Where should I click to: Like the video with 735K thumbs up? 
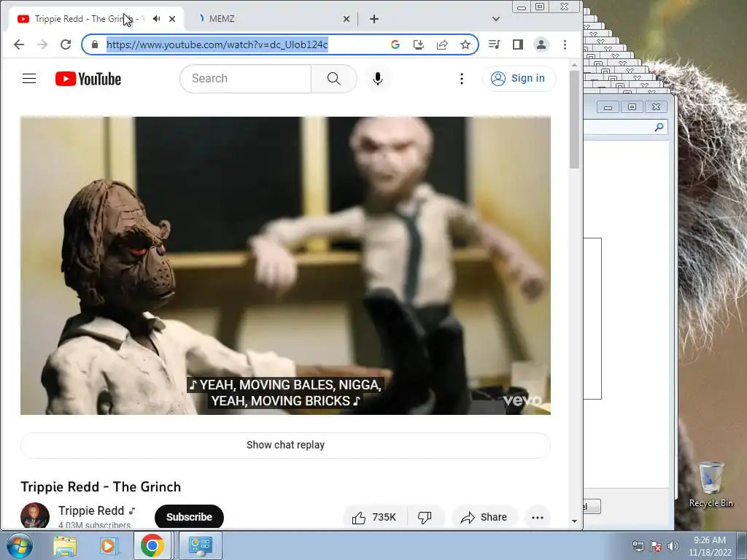374,517
